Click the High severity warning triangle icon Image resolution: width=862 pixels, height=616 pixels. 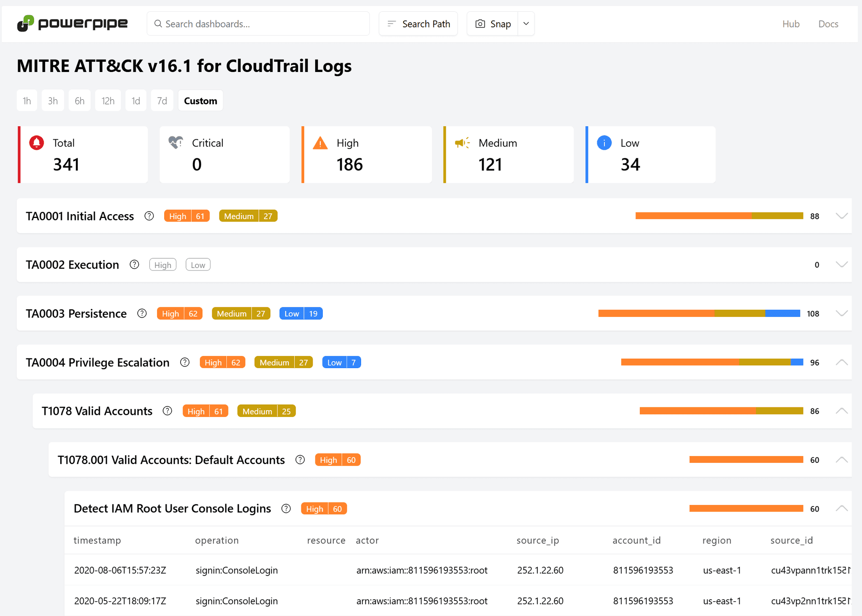(x=319, y=143)
